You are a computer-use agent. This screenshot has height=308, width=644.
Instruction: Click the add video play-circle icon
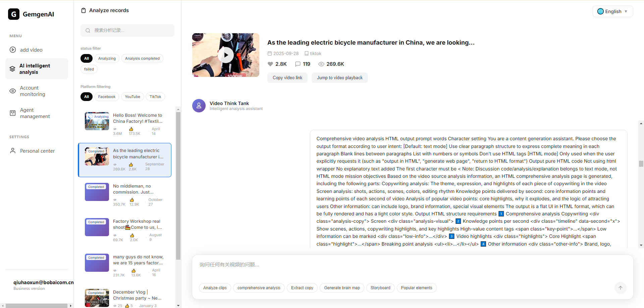coord(13,50)
